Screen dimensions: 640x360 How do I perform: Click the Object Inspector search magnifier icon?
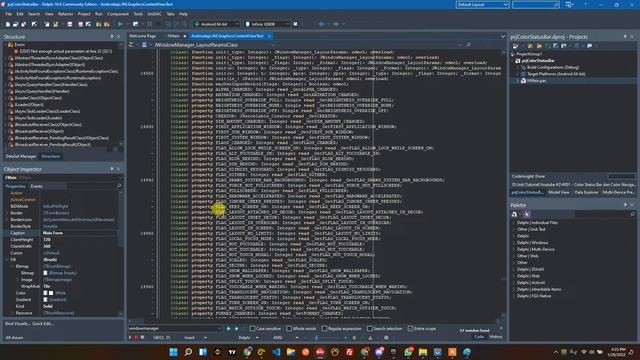(x=119, y=186)
